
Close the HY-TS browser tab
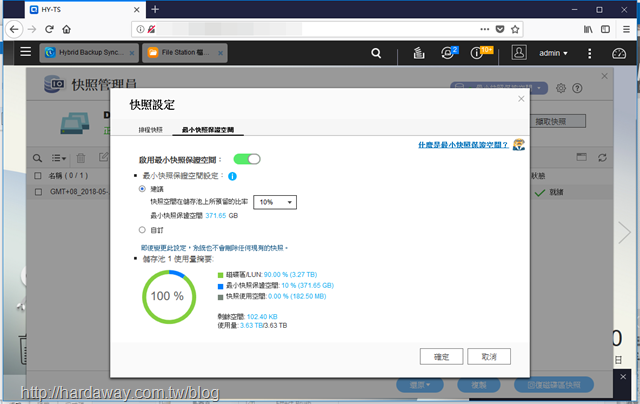(x=136, y=10)
